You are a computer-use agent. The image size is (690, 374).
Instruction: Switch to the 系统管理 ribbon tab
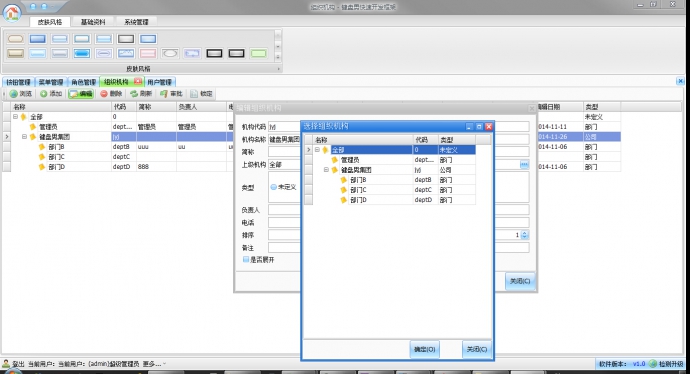point(136,22)
